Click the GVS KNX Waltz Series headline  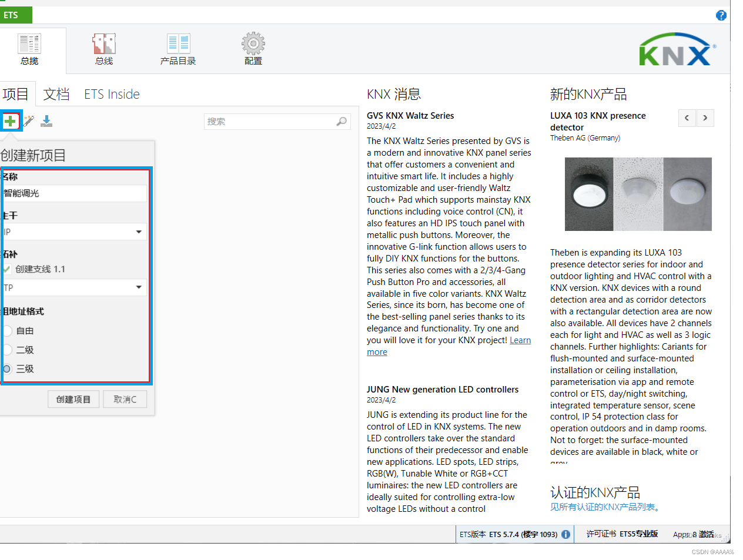(410, 116)
